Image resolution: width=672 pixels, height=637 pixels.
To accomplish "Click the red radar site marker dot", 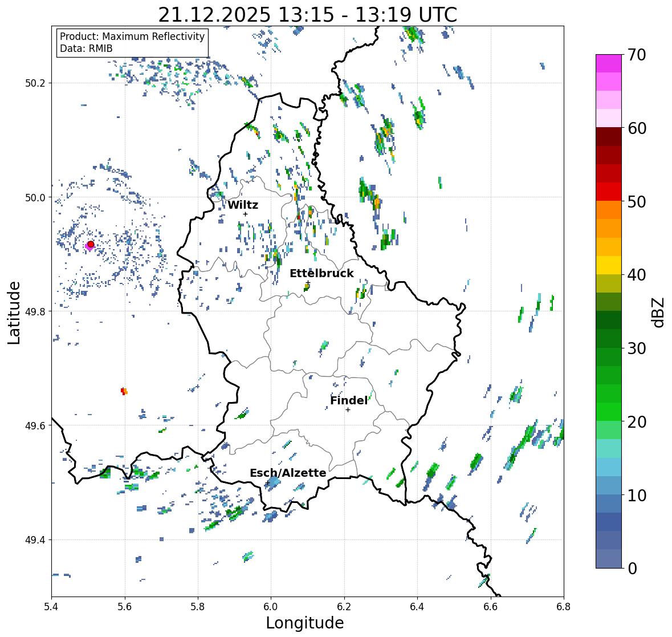I will pyautogui.click(x=91, y=244).
